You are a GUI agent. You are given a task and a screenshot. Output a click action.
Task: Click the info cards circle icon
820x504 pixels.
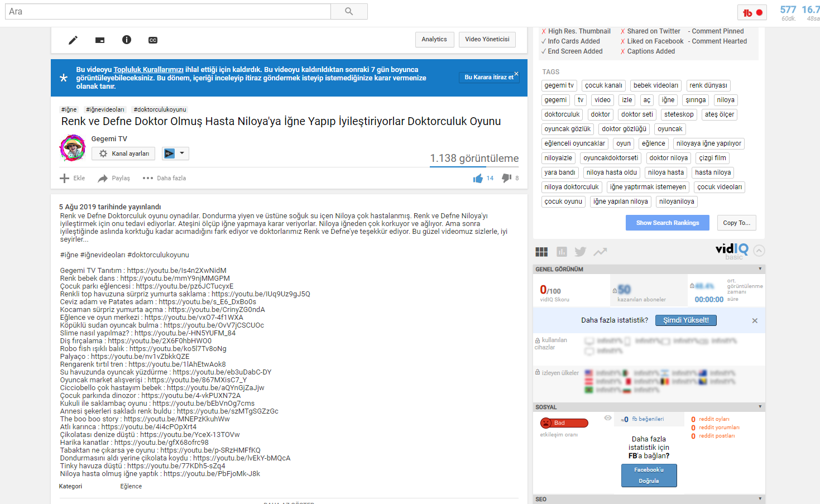coord(127,40)
